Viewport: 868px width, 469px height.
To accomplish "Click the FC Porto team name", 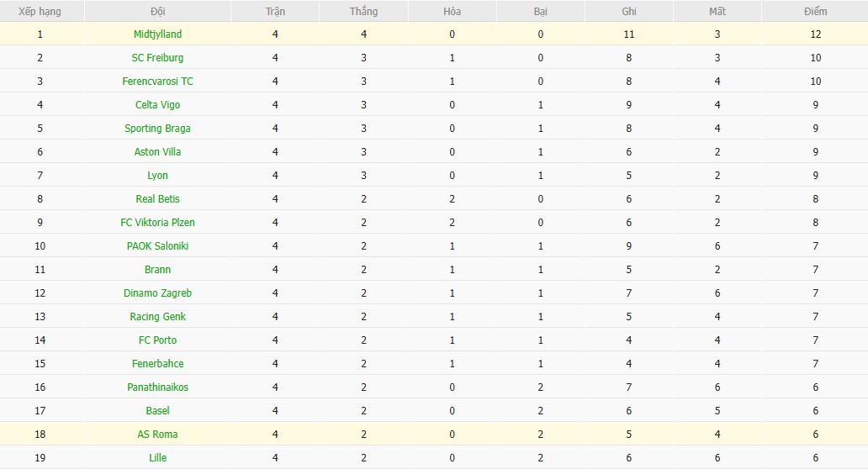I will [157, 340].
